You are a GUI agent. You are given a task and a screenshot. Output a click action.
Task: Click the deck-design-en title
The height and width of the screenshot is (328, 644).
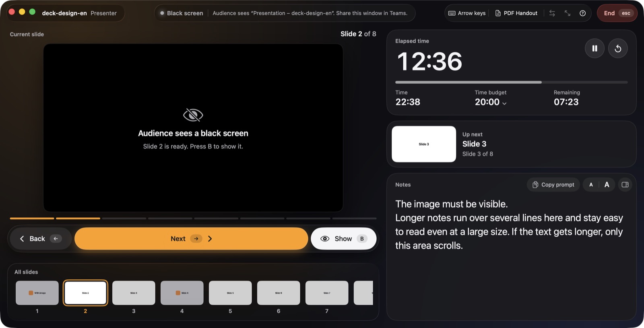click(x=64, y=13)
